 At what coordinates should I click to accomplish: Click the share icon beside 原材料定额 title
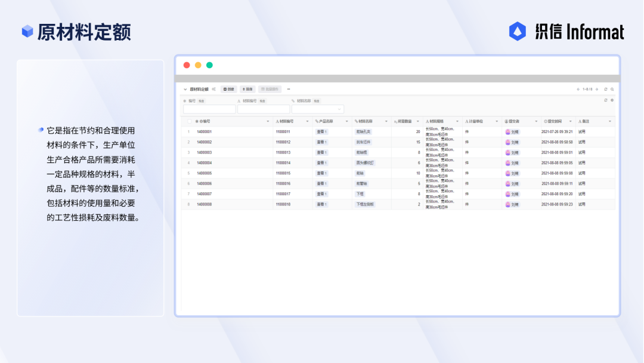(x=213, y=89)
